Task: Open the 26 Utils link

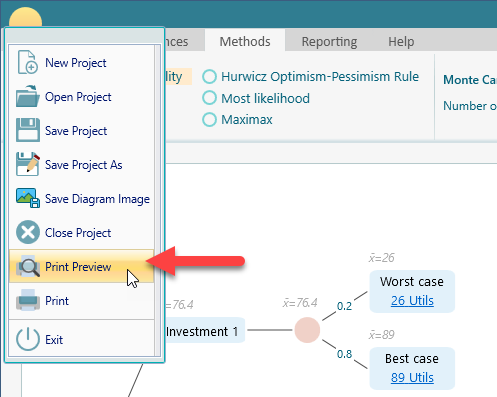Action: [412, 300]
